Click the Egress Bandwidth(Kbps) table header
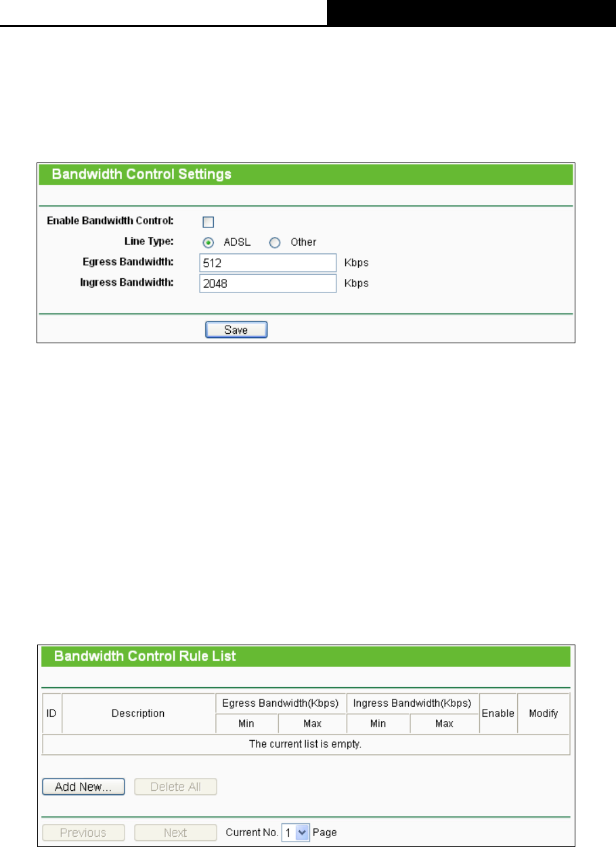 [x=280, y=703]
